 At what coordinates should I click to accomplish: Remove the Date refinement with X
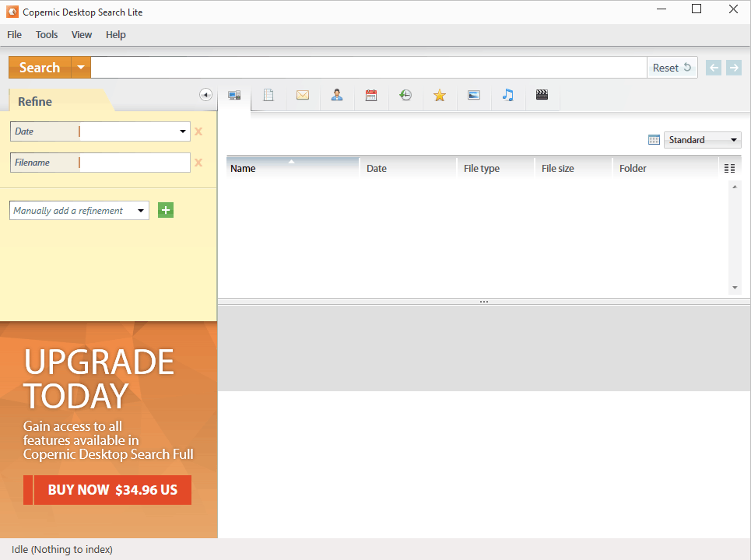[198, 131]
